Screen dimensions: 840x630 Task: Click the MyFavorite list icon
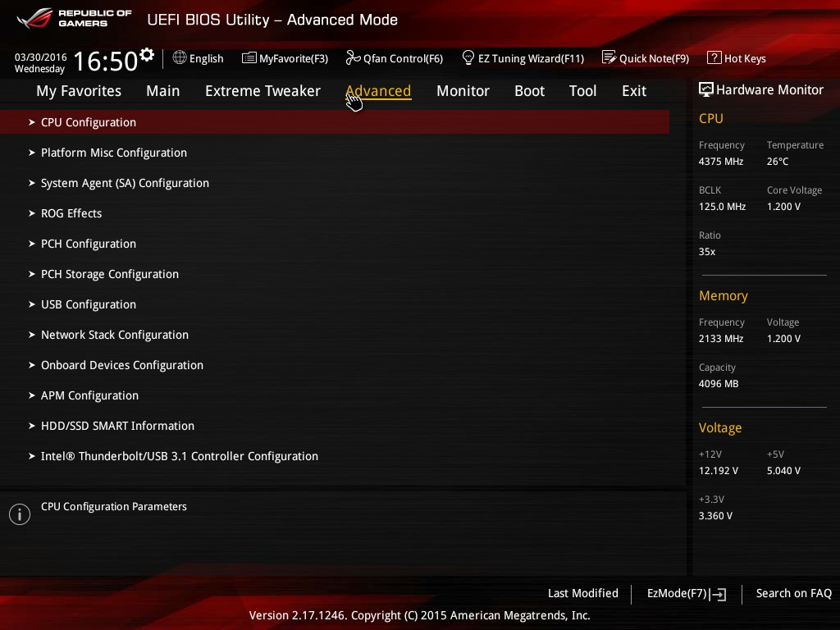click(x=249, y=58)
